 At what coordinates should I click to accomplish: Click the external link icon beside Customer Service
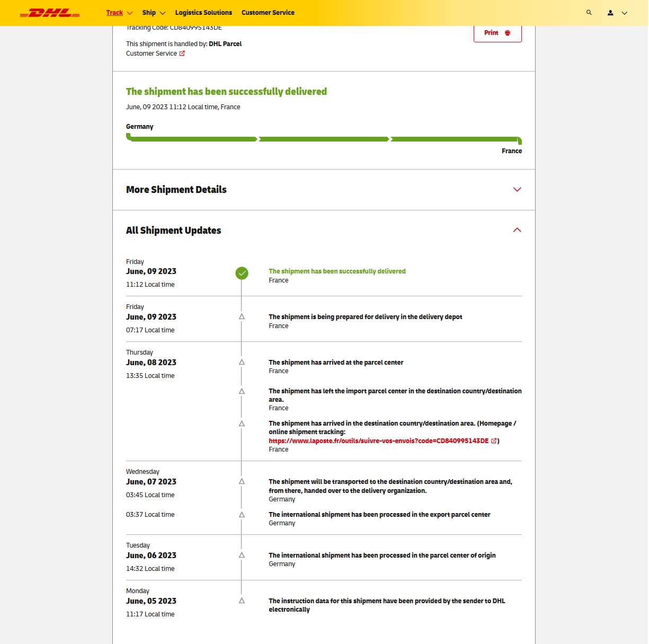point(182,54)
